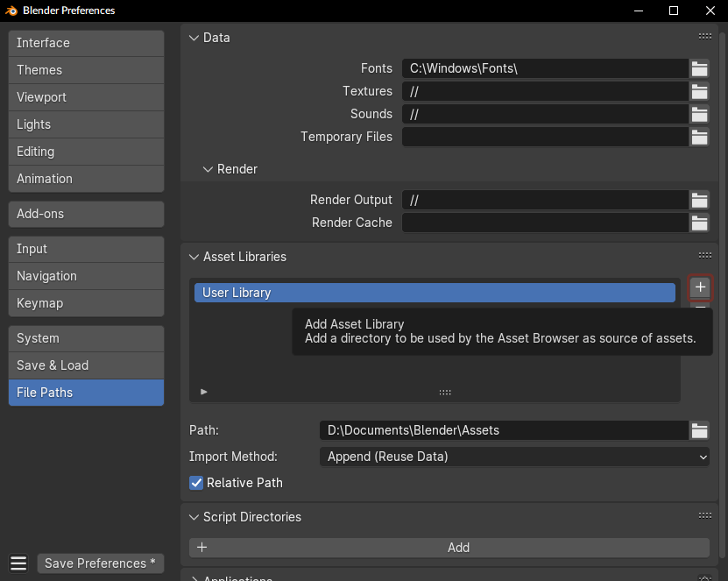This screenshot has height=581, width=728.
Task: Go to the Lights section
Action: pos(87,124)
